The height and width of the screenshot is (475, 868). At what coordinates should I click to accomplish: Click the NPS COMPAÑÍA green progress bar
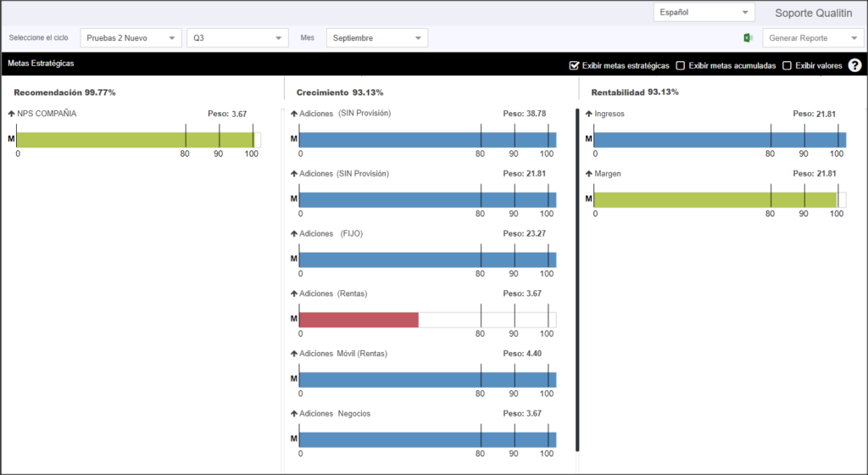[135, 139]
